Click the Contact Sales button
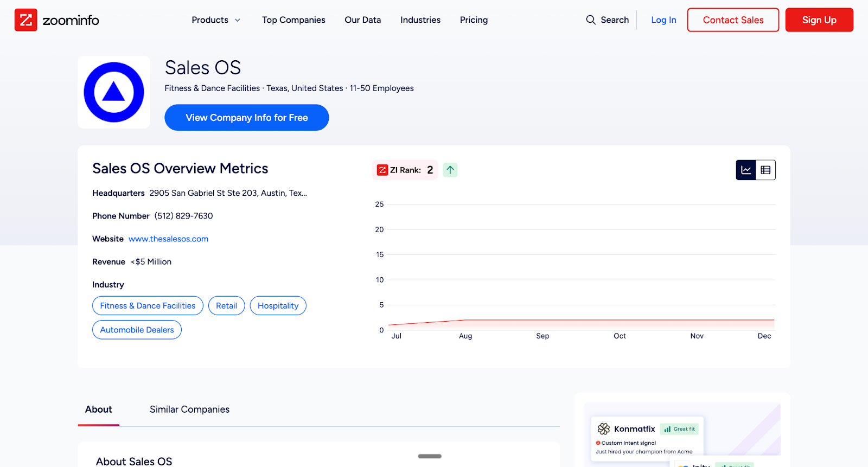This screenshot has height=467, width=868. coord(733,20)
